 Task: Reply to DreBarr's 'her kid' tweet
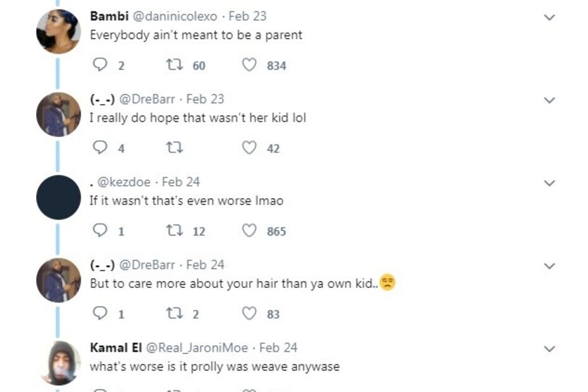point(100,148)
